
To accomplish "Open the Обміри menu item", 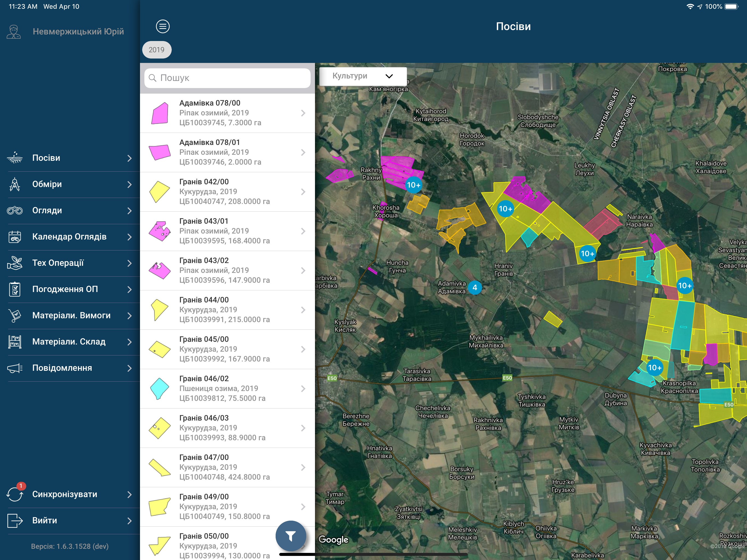I will (x=70, y=184).
